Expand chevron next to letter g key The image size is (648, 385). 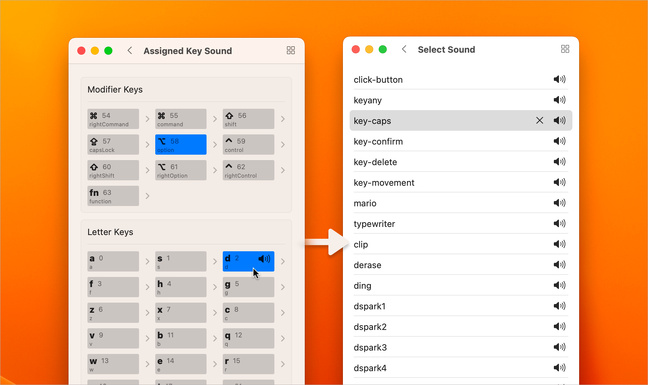(x=283, y=287)
